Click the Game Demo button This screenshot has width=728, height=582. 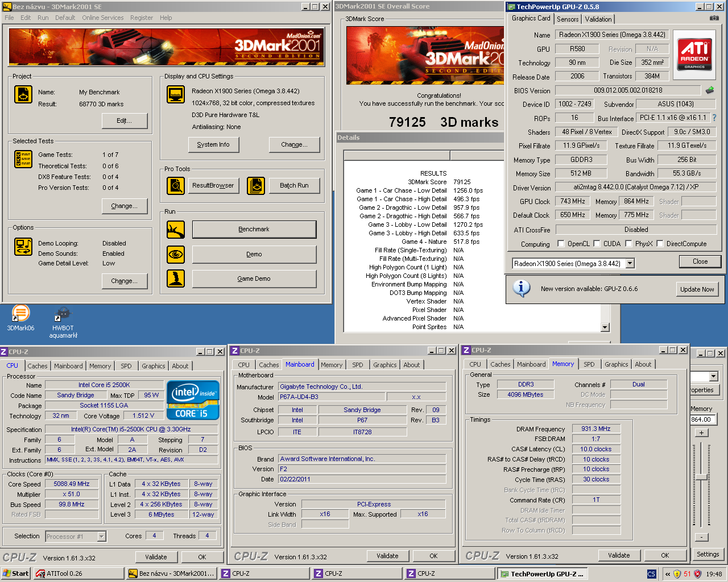click(x=254, y=278)
